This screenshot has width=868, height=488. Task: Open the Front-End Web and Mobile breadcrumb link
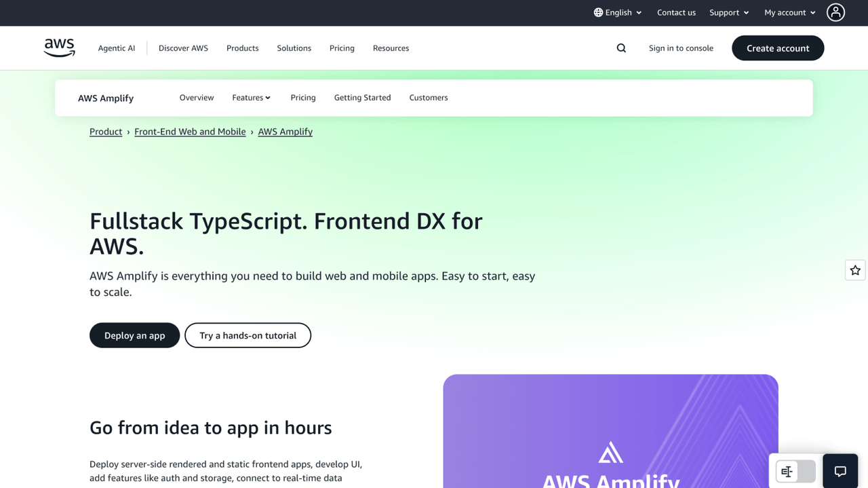point(190,131)
